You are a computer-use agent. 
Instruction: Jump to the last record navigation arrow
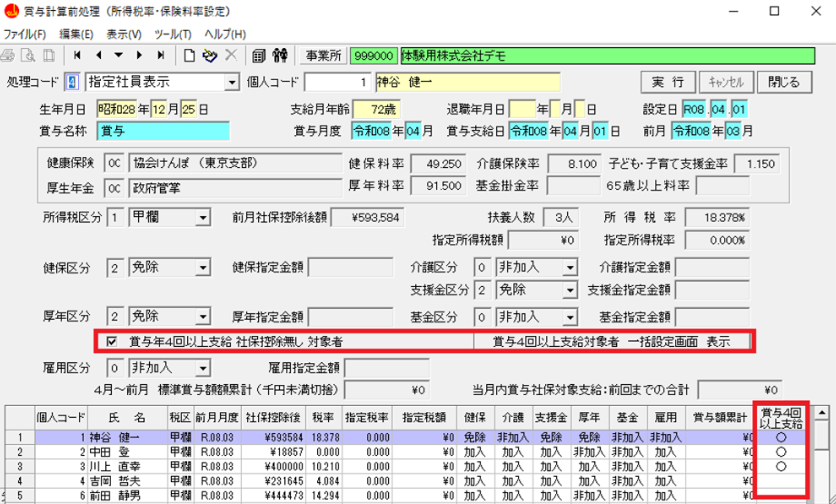tap(161, 55)
